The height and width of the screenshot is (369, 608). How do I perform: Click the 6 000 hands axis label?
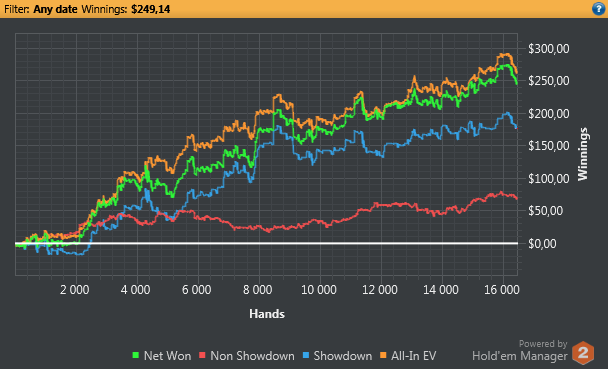(x=197, y=290)
